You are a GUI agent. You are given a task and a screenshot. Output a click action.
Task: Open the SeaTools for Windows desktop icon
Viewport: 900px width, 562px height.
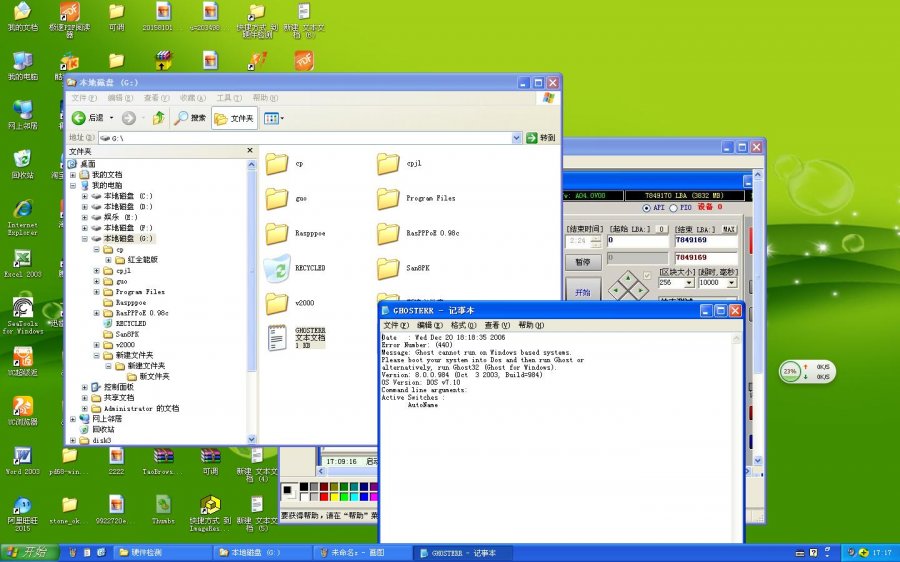[22, 309]
